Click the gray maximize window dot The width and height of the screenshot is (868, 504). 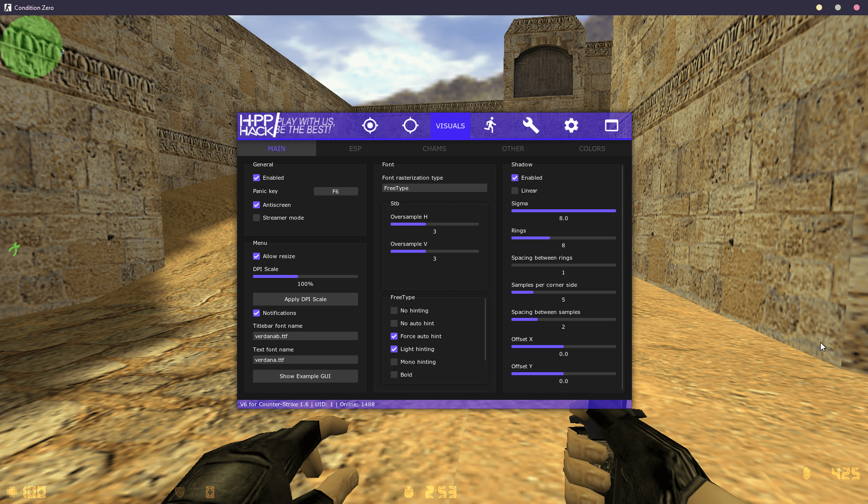(x=838, y=7)
